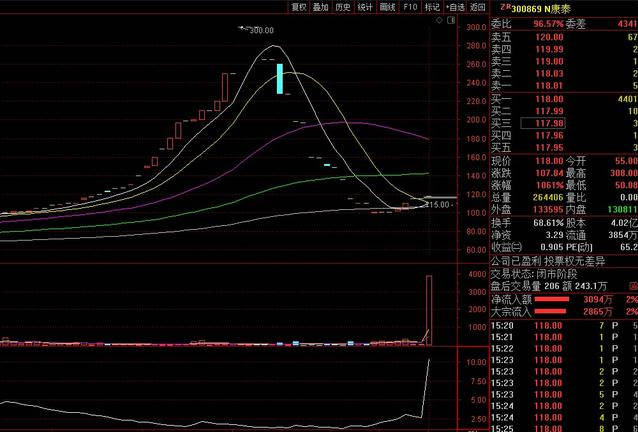This screenshot has width=638, height=432.
Task: Click 公司已盈利 投票权无差异 text
Action: pos(548,261)
